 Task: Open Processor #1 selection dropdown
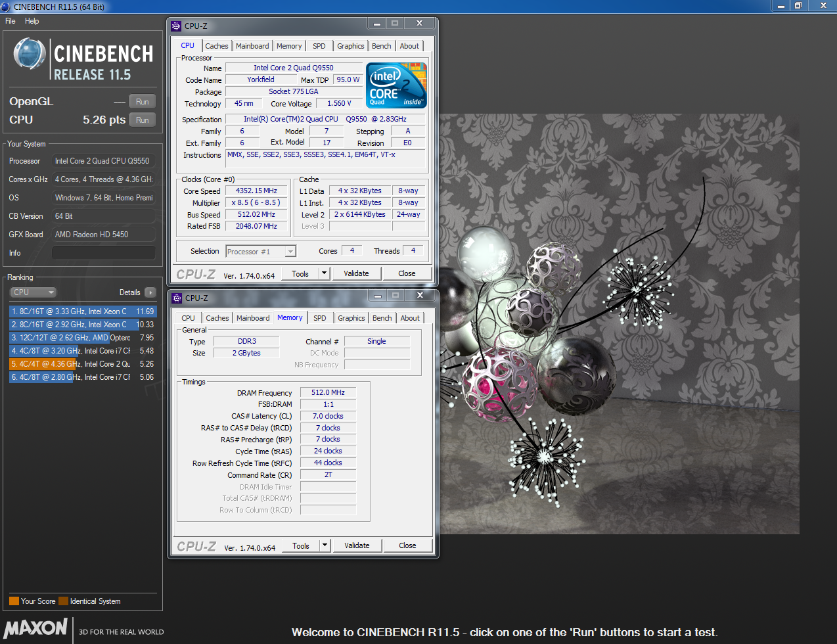click(x=261, y=252)
